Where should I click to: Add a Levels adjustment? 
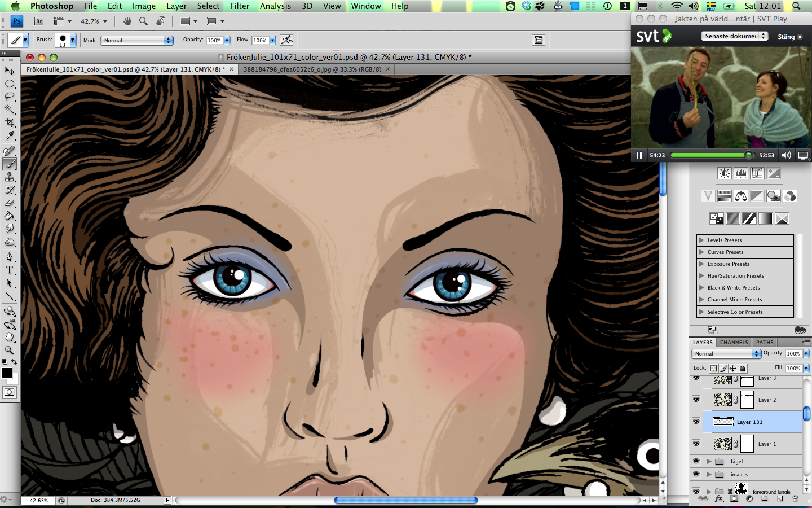[x=741, y=173]
